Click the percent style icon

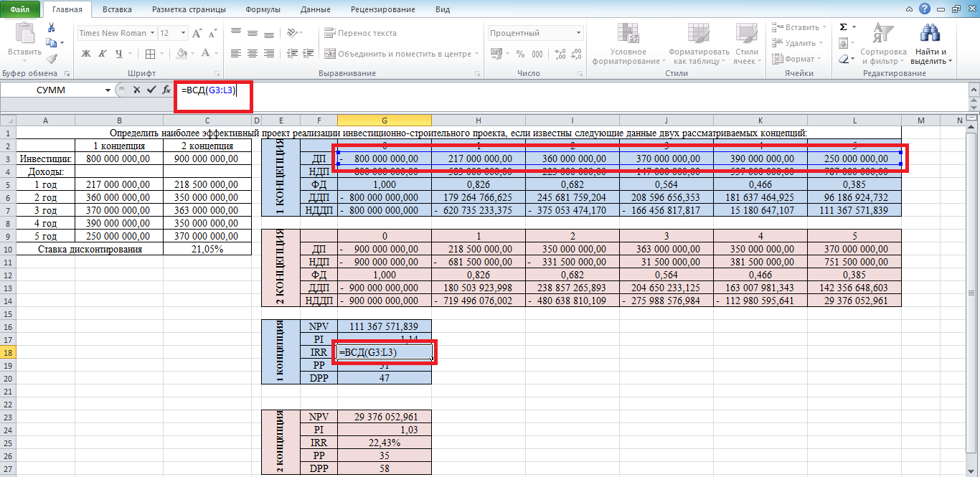click(519, 54)
